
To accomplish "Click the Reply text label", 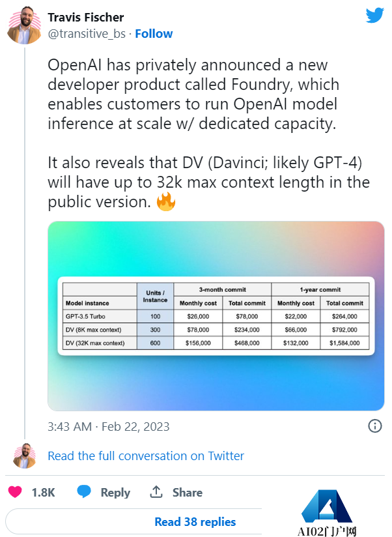I will [x=115, y=493].
